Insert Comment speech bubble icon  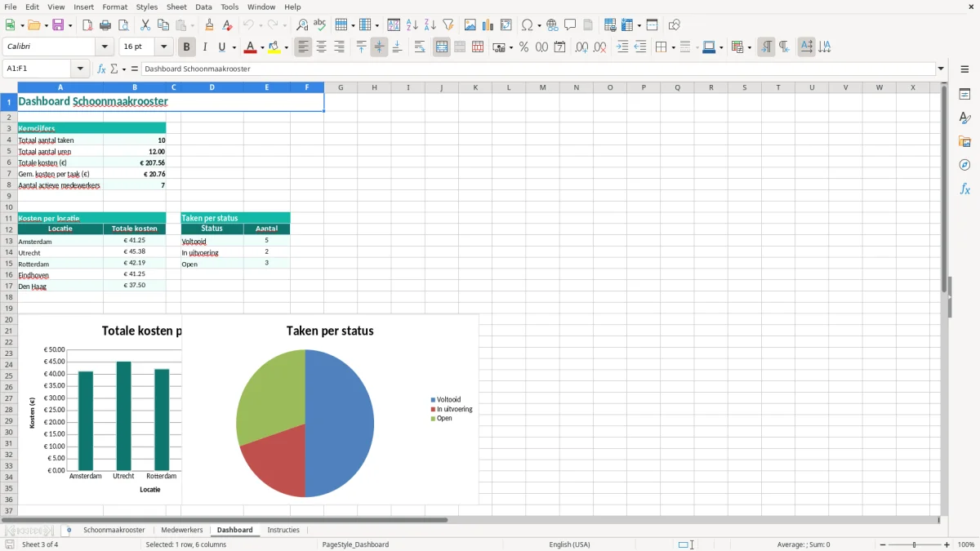(x=570, y=25)
